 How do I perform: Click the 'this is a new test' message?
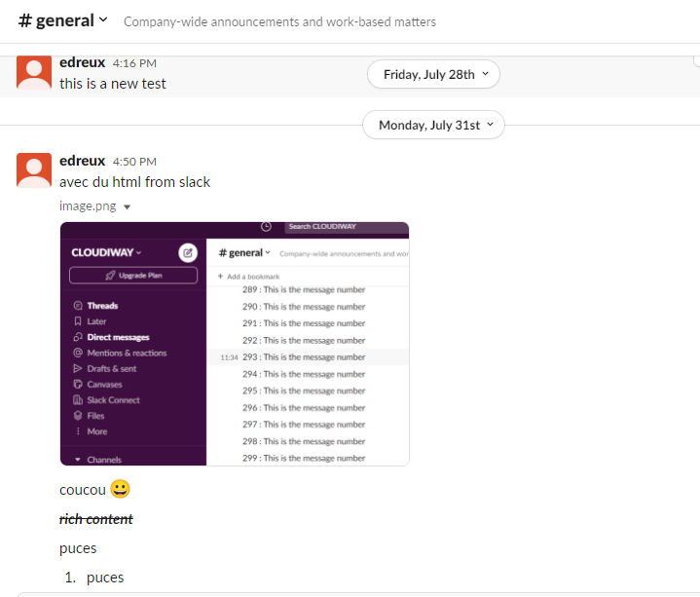[x=113, y=84]
